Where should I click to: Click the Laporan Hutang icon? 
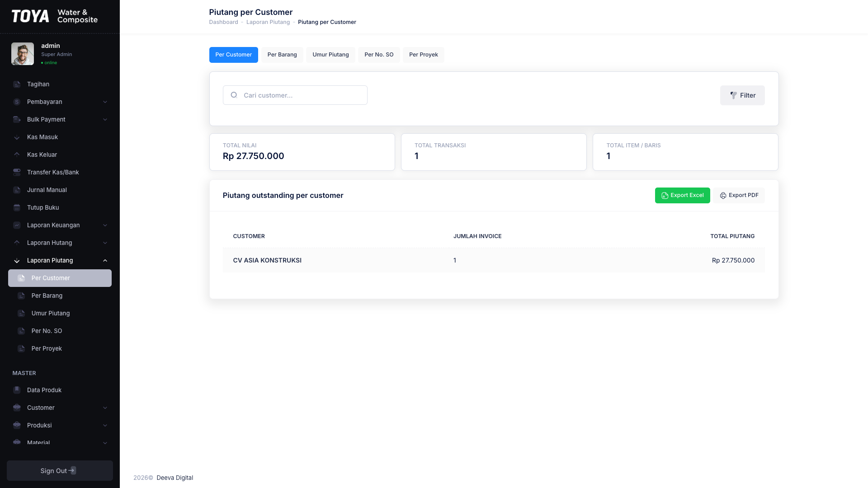[17, 243]
